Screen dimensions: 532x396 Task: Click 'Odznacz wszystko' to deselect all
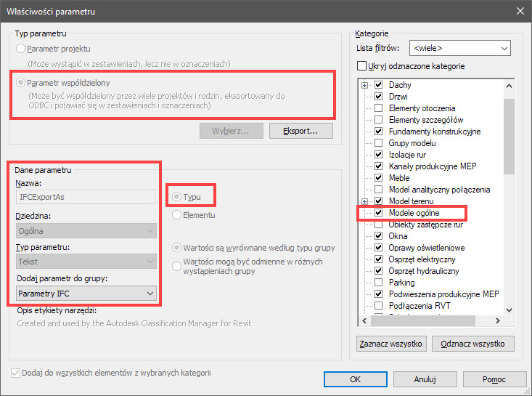pyautogui.click(x=472, y=343)
